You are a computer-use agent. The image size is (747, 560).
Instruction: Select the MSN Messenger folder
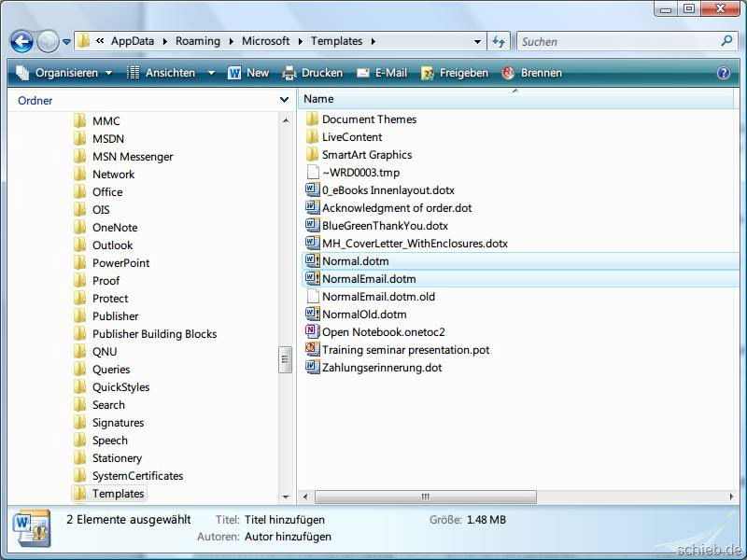tap(123, 156)
